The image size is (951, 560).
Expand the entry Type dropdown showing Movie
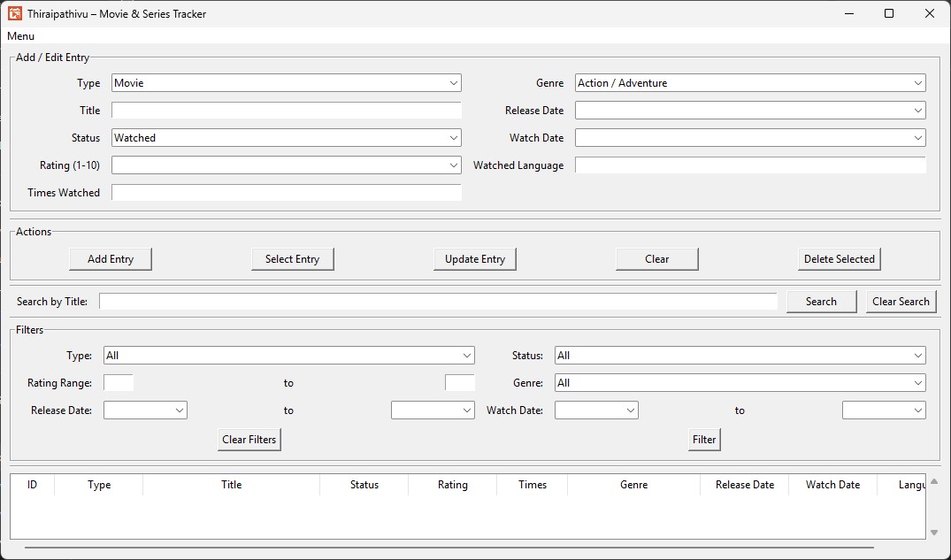[286, 83]
